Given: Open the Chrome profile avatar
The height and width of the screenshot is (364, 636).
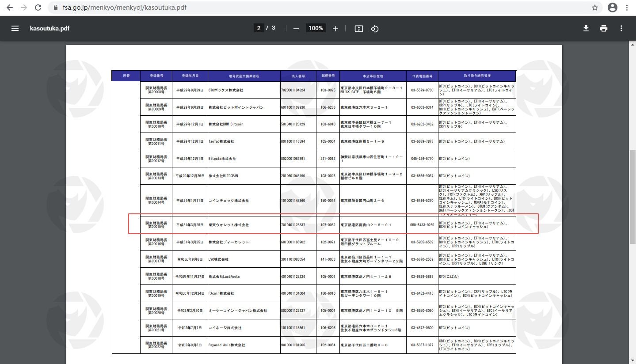Looking at the screenshot, I should [x=612, y=8].
